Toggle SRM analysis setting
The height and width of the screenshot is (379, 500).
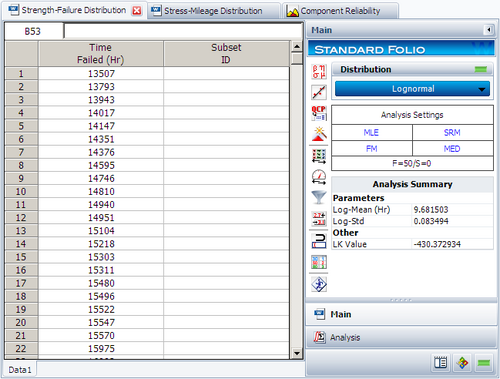click(x=452, y=132)
